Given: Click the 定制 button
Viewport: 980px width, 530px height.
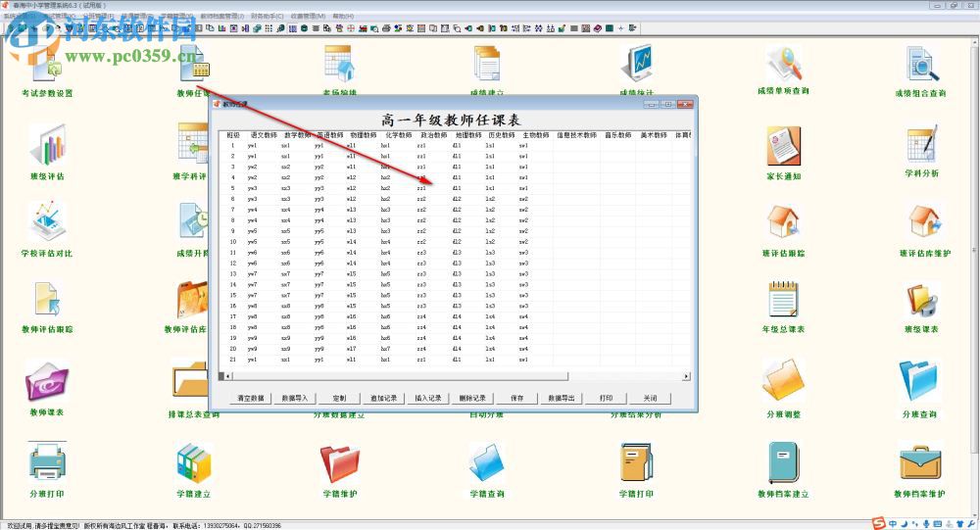Looking at the screenshot, I should point(339,398).
